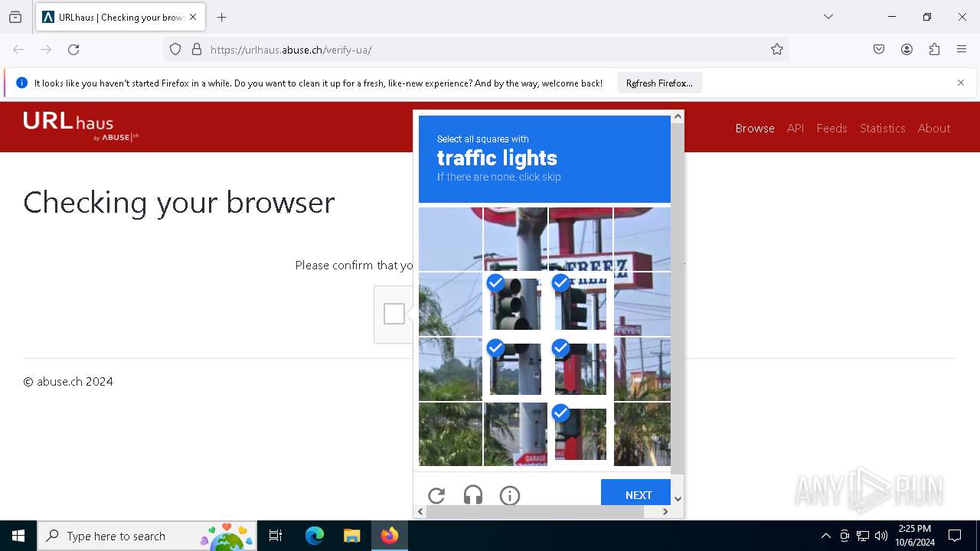Screen dimensions: 980x551
Task: Open Firefox account icon
Action: (906, 50)
